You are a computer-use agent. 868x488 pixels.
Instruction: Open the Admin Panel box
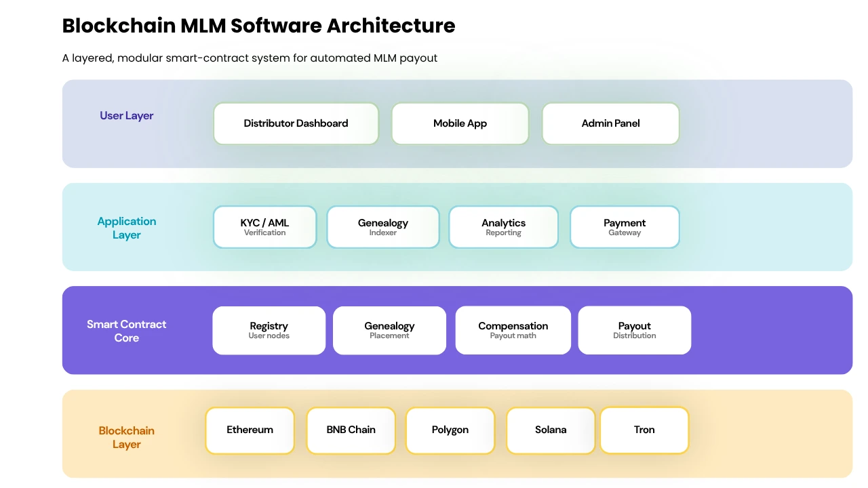[x=611, y=123]
